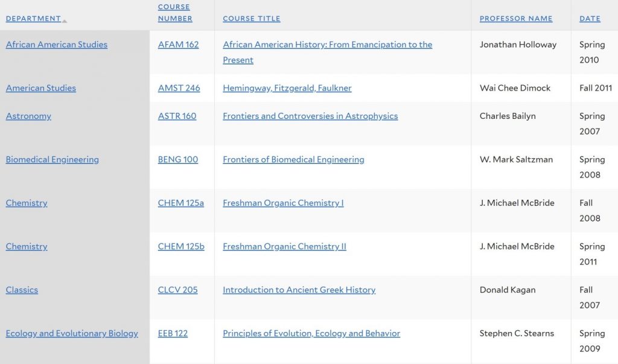This screenshot has width=618, height=364.
Task: Select the Biomedical Engineering department link
Action: [x=52, y=159]
